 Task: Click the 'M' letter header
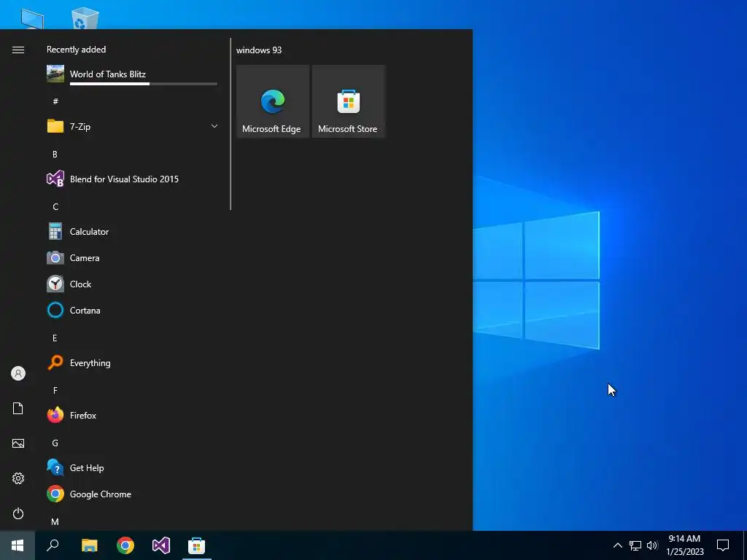click(55, 521)
